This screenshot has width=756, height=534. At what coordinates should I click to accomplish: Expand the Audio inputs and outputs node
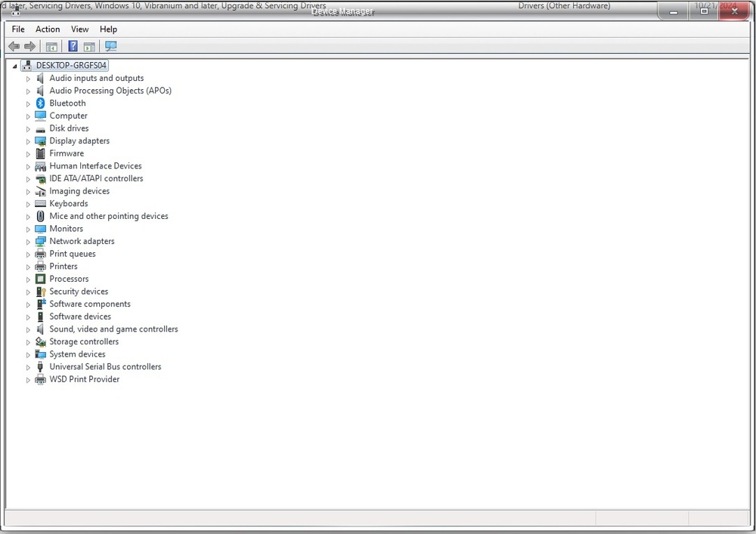tap(29, 79)
